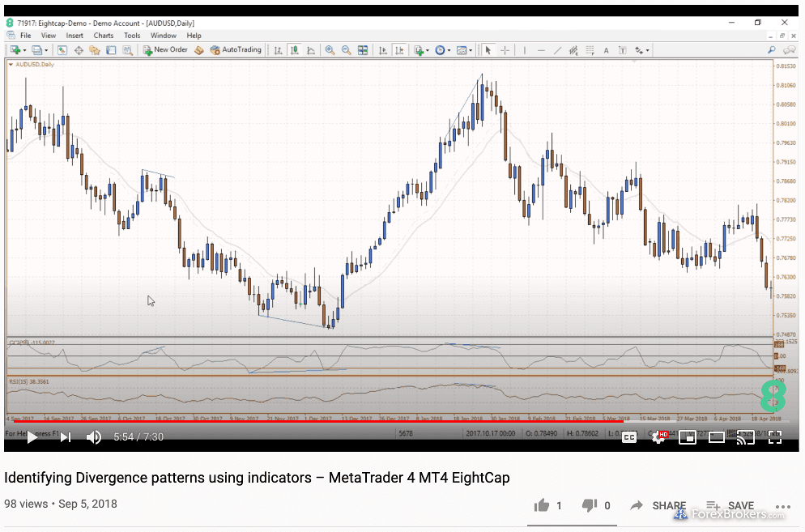
Task: Open video settings gear
Action: [658, 437]
